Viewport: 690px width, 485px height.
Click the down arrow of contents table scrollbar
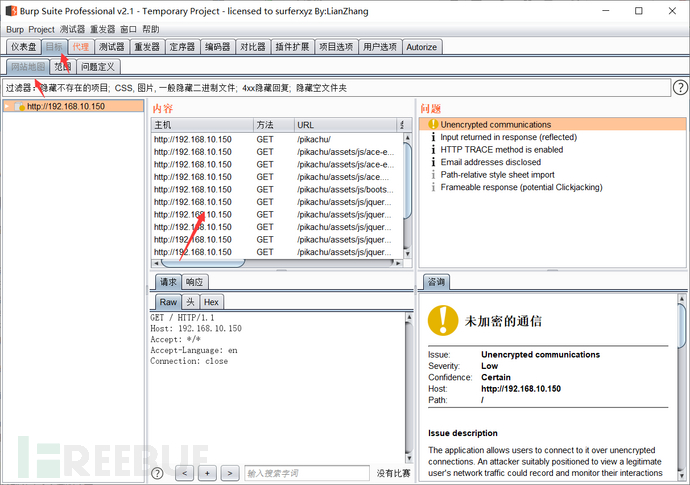click(x=407, y=254)
